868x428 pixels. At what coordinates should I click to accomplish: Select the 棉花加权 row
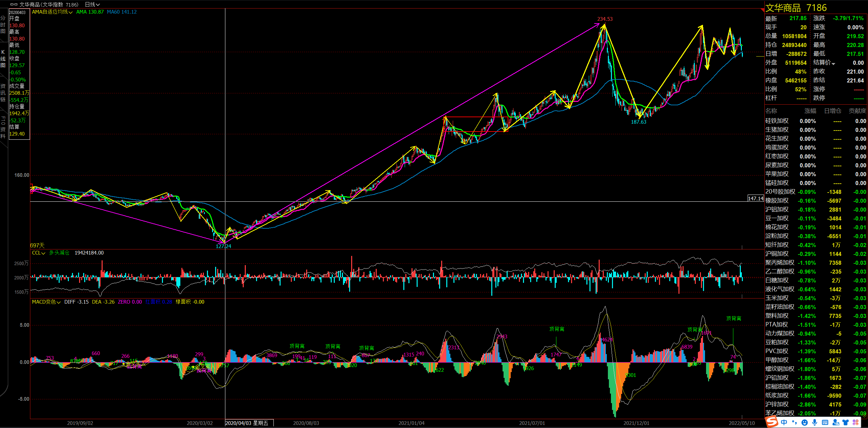pos(816,227)
